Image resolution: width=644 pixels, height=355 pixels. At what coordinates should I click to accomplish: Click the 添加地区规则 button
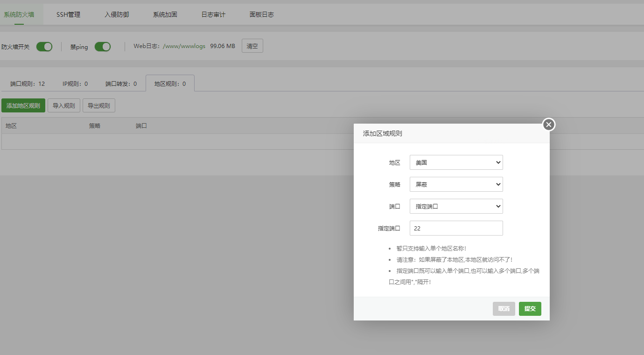[x=23, y=105]
